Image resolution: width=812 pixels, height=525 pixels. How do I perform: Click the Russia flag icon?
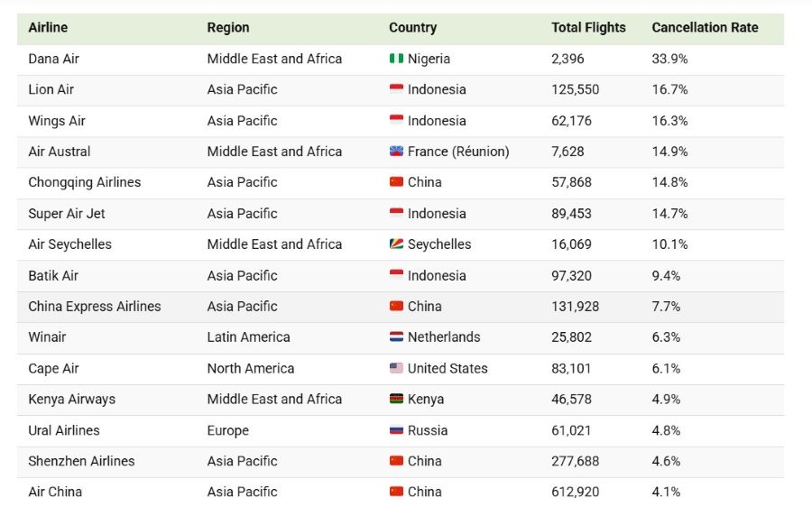coord(396,429)
